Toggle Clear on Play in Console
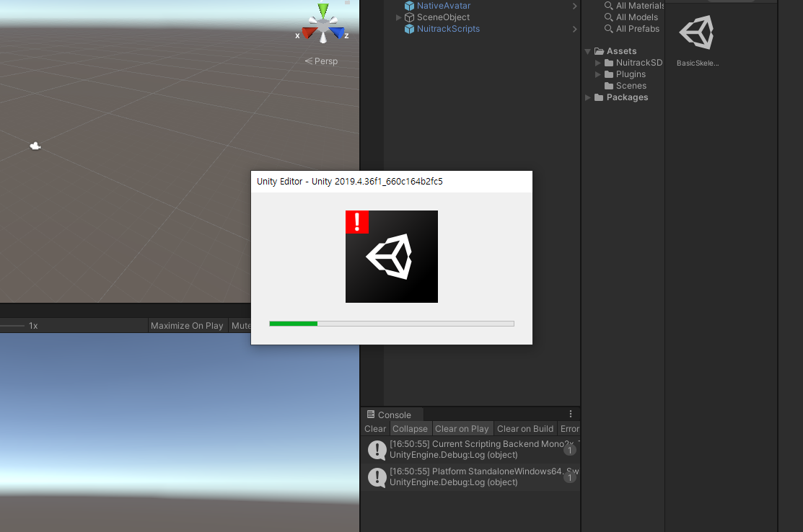Screen dimensions: 803x532 coord(462,429)
